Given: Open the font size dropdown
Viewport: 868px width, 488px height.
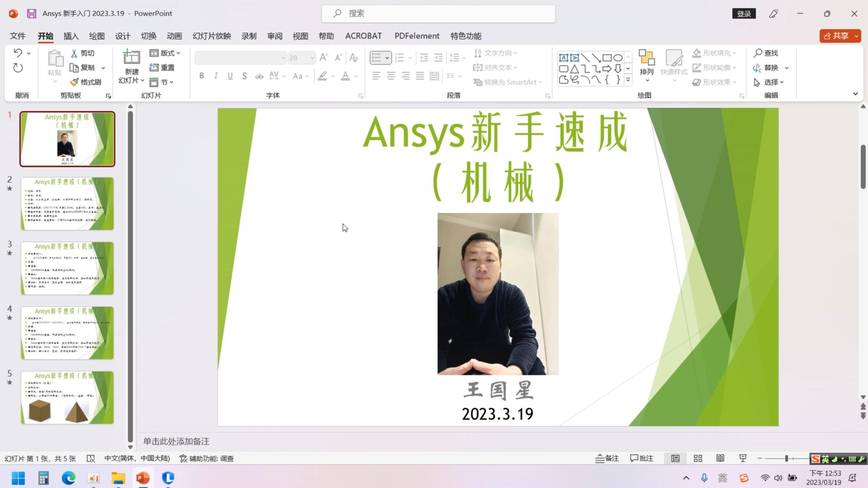Looking at the screenshot, I should 312,57.
